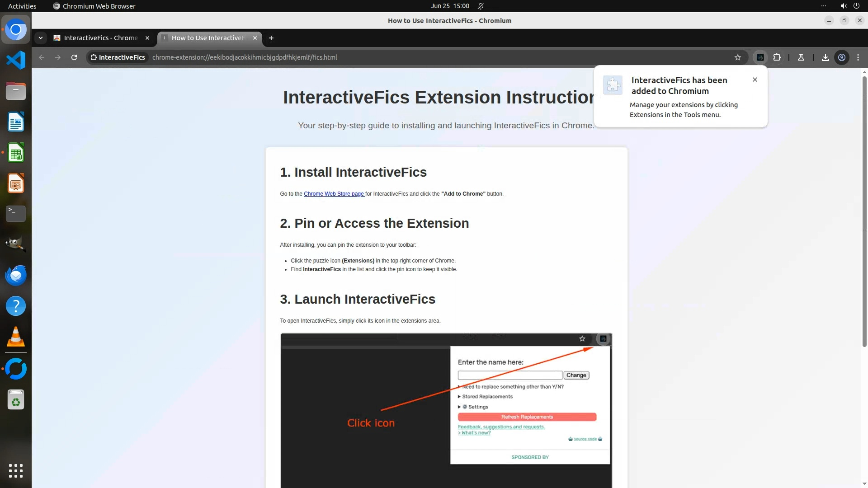
Task: Launch Visual Studio Code from dock
Action: click(16, 60)
